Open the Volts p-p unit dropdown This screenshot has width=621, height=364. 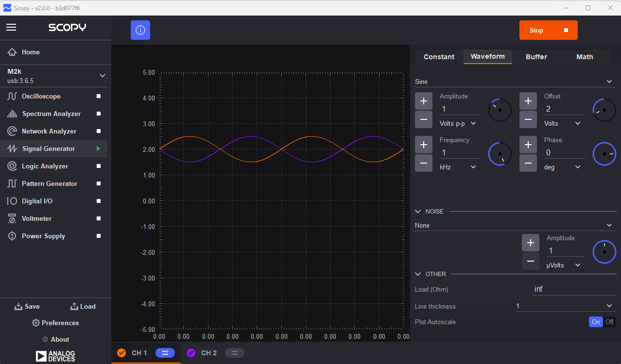pyautogui.click(x=458, y=123)
